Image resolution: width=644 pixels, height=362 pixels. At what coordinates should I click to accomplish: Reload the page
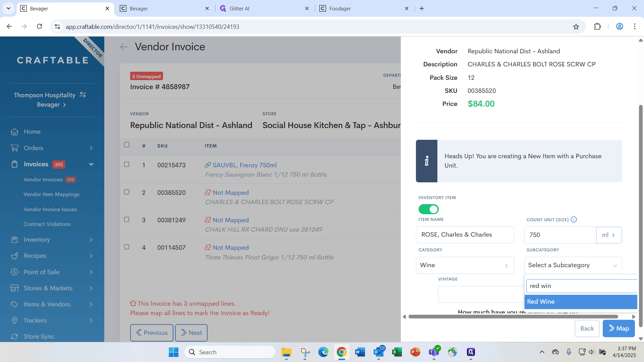pyautogui.click(x=40, y=26)
